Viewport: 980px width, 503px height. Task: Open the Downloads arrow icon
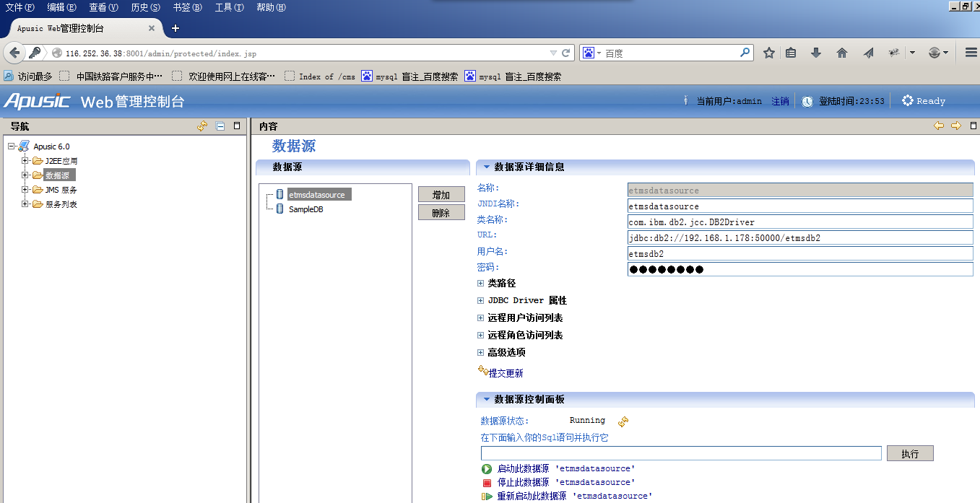816,53
